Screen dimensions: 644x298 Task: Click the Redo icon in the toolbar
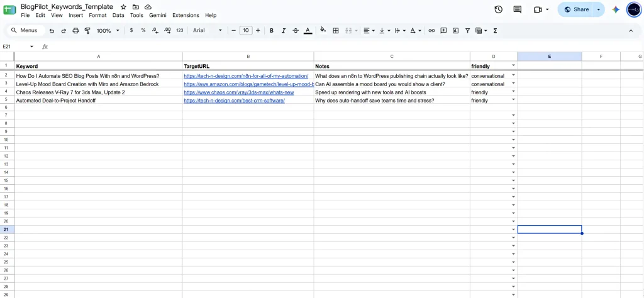pos(64,31)
